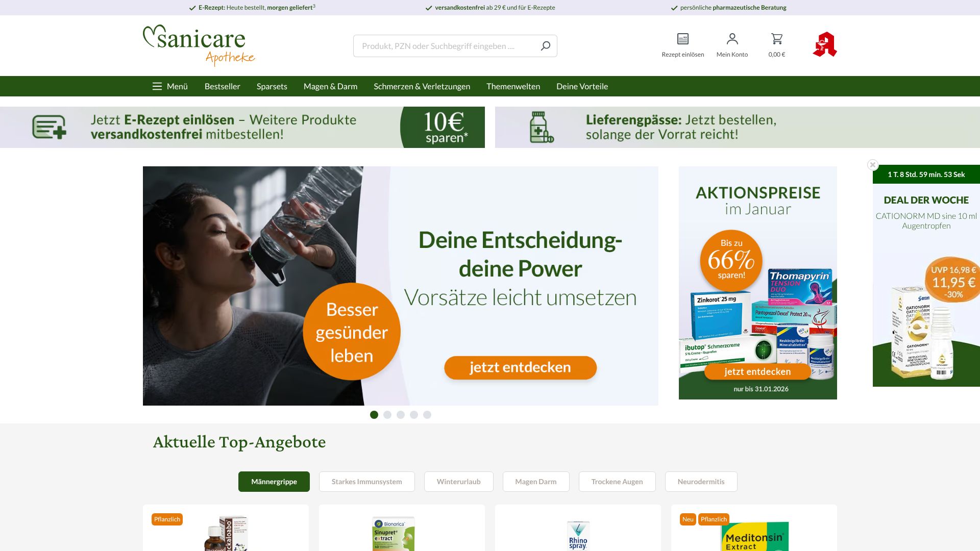
Task: Switch on the Neurodermitis filter chip
Action: (700, 481)
